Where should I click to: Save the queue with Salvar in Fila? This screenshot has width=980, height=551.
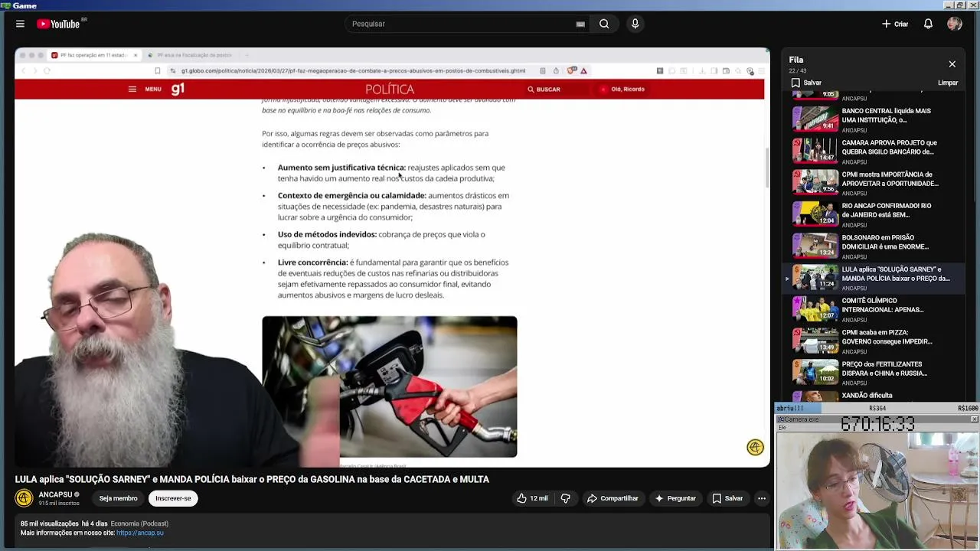coord(806,83)
